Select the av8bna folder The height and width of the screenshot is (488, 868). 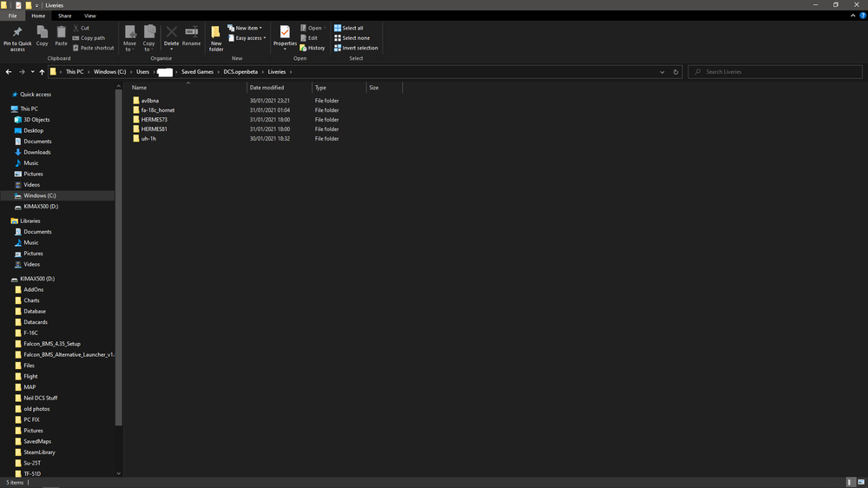146,100
